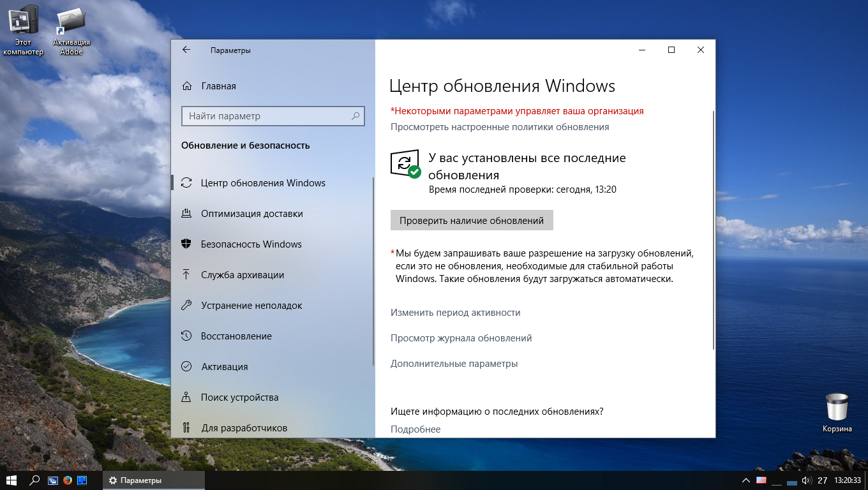Open the Этот компьютер desktop icon
This screenshot has height=490, width=868.
point(23,31)
